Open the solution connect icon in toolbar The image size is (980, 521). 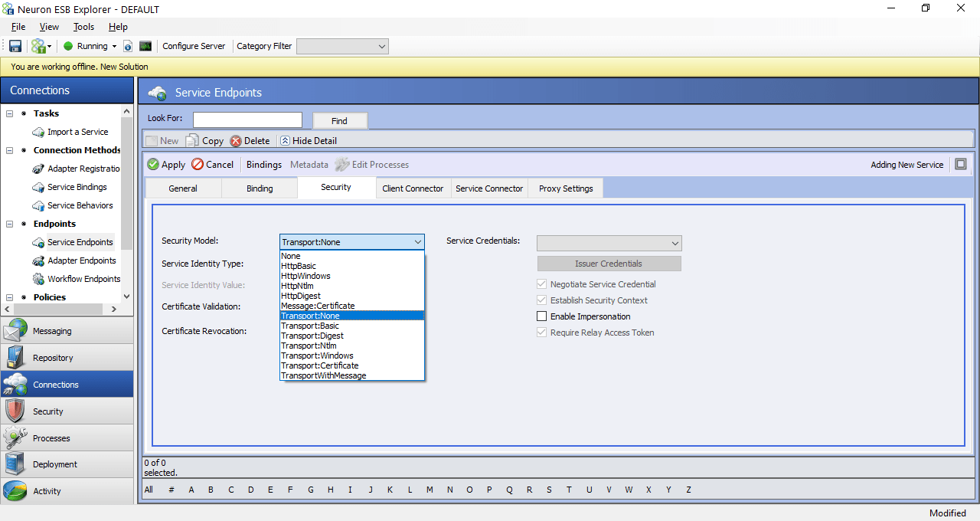click(x=38, y=46)
